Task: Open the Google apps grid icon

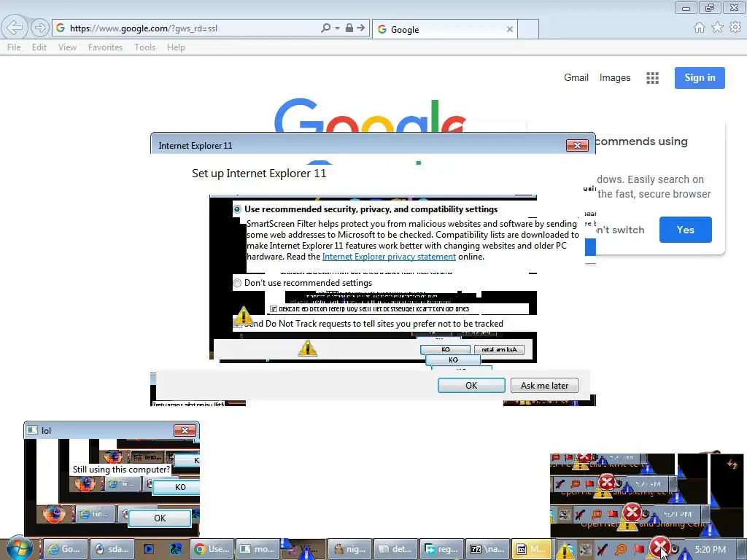Action: tap(652, 78)
